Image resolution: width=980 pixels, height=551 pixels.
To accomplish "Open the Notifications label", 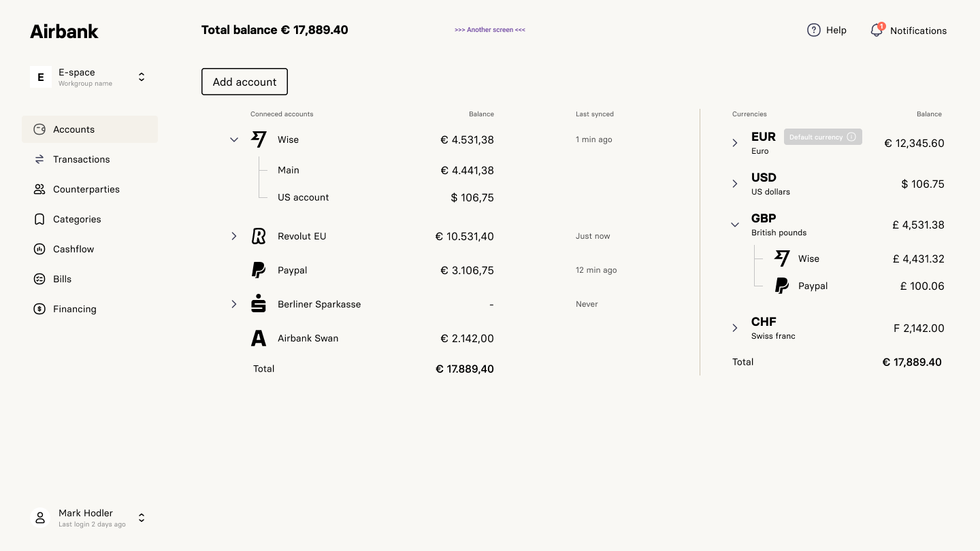I will tap(918, 31).
